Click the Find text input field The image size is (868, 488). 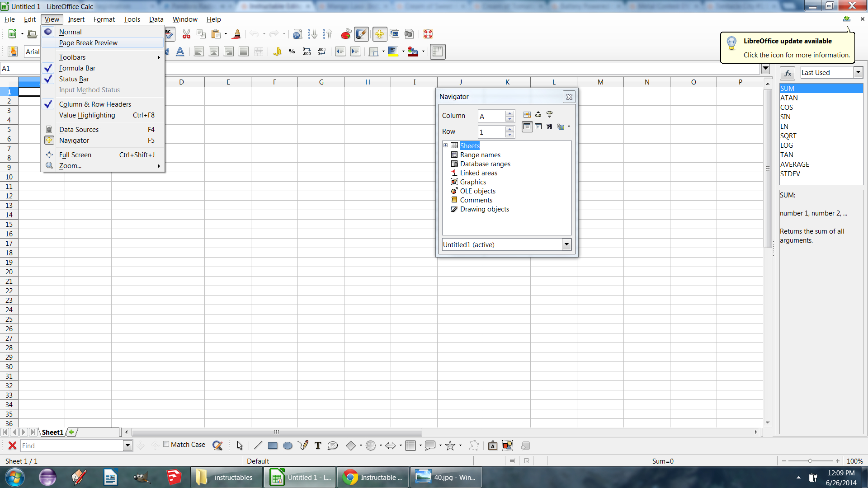tap(72, 446)
